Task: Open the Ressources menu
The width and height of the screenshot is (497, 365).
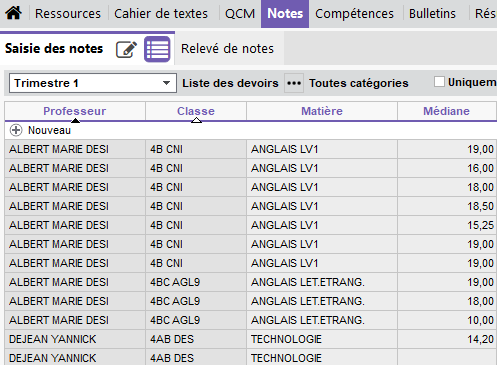Action: click(x=68, y=14)
